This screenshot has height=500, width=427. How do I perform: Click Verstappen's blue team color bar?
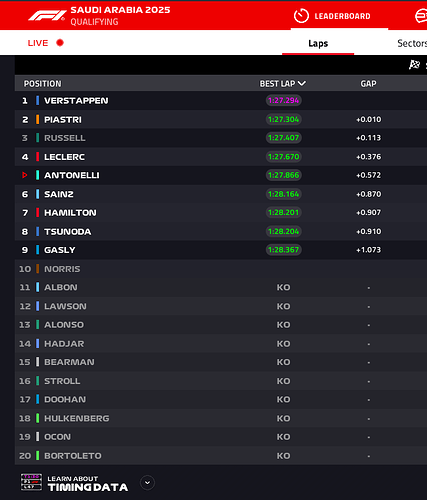coord(38,100)
